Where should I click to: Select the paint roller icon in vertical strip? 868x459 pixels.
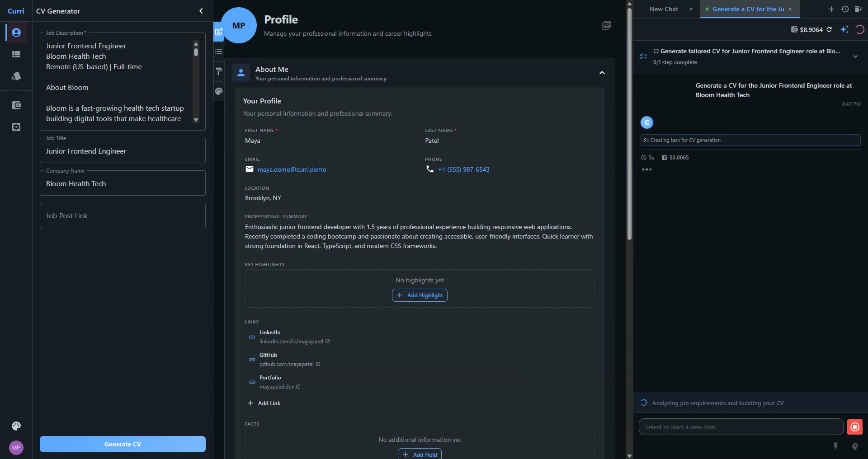click(x=219, y=71)
